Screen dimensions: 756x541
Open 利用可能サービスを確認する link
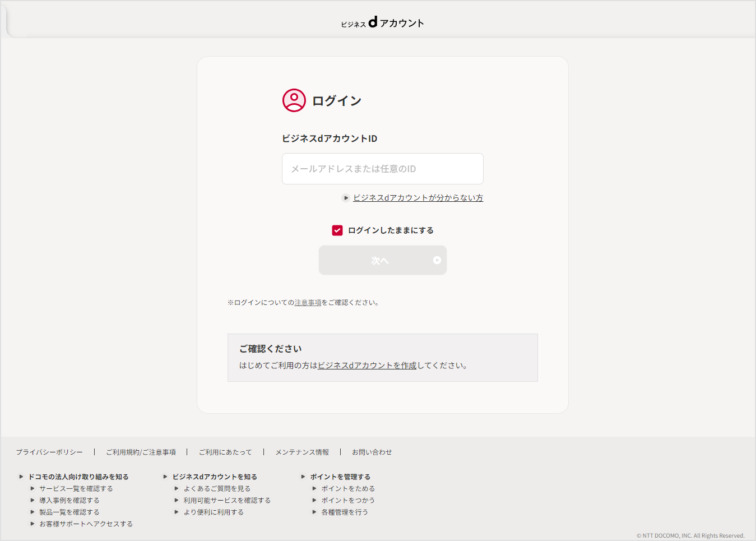click(228, 501)
